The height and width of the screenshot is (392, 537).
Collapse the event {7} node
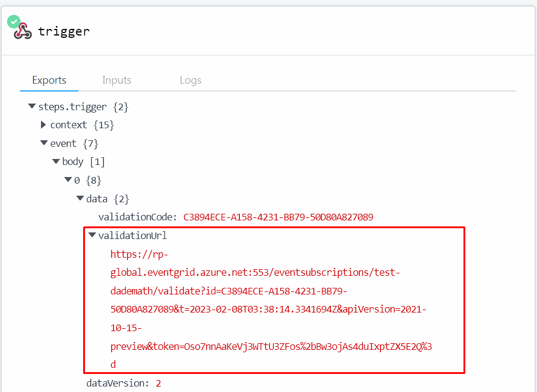click(x=44, y=143)
